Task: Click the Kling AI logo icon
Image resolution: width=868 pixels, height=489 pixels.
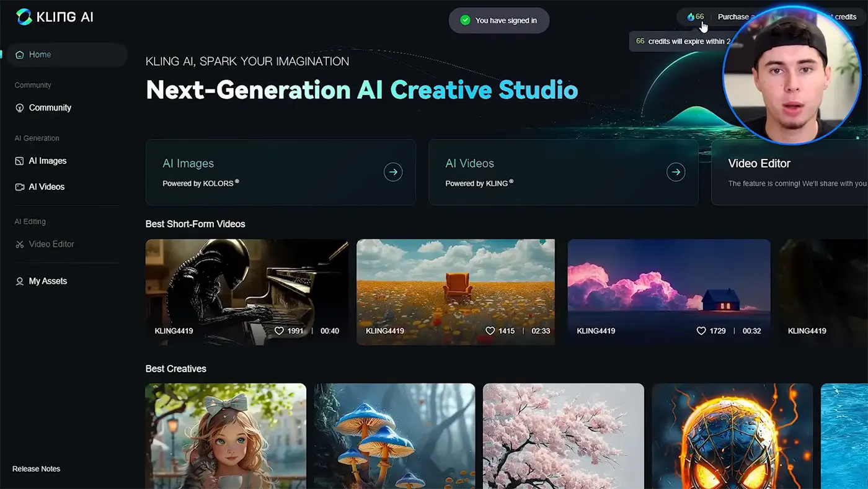Action: (x=24, y=17)
